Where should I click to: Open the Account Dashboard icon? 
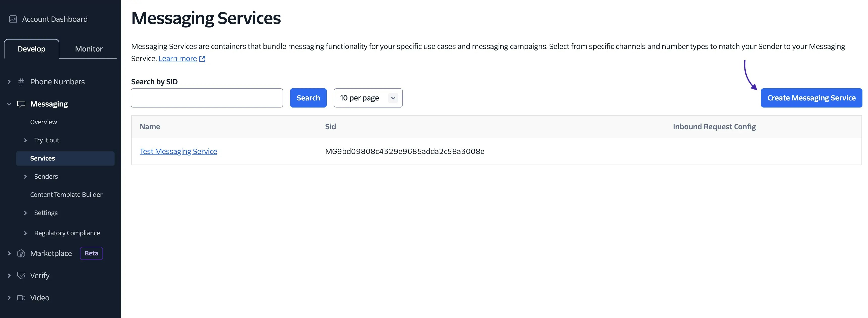(13, 19)
